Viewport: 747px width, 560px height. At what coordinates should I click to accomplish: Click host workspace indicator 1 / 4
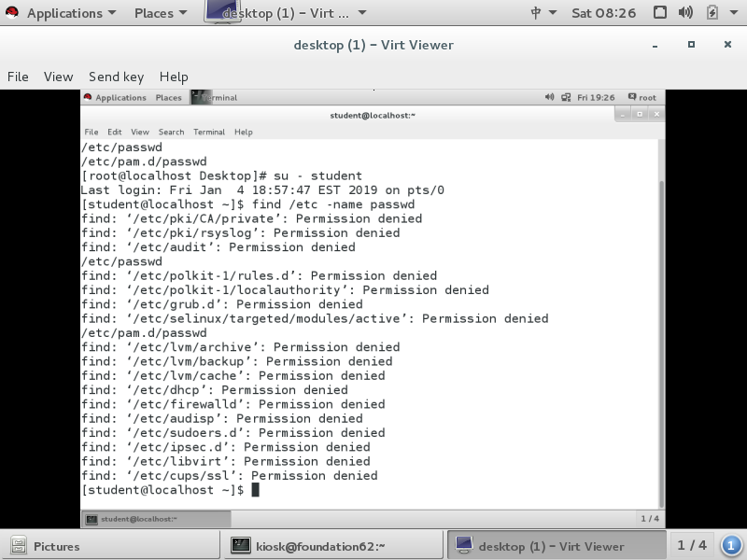click(x=692, y=545)
